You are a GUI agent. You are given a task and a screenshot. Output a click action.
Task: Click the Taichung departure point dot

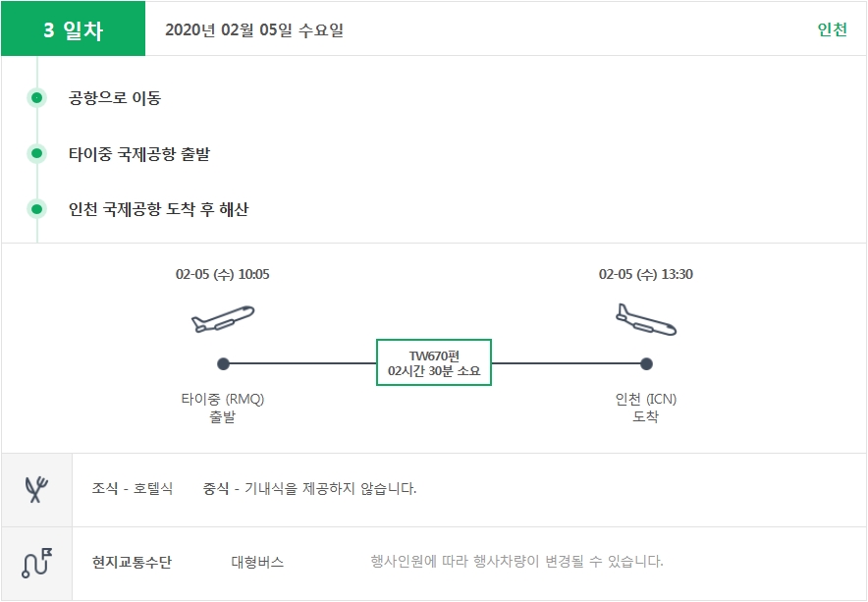point(223,364)
